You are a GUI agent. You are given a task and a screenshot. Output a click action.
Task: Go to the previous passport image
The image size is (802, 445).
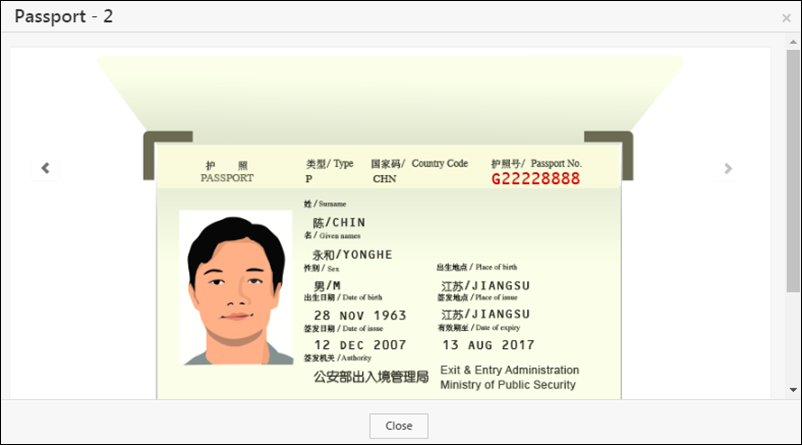pos(45,168)
